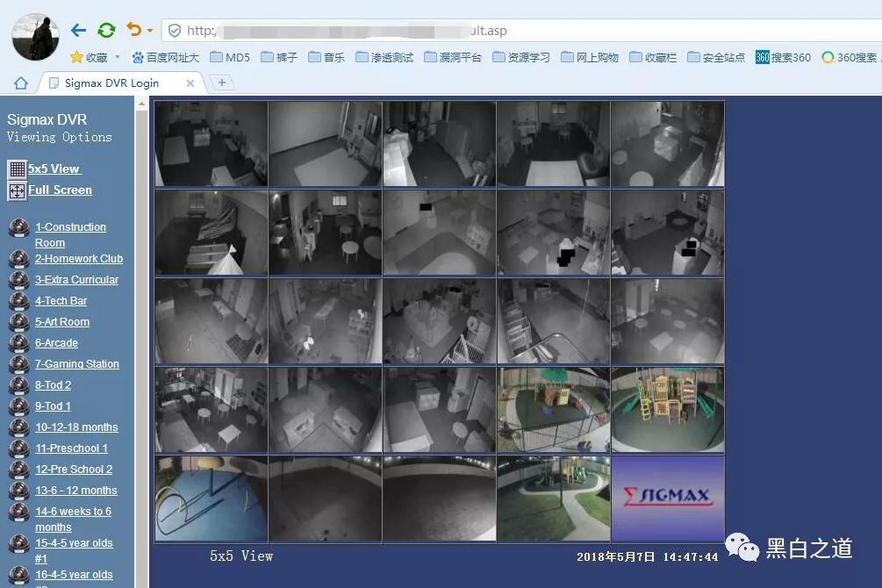882x588 pixels.
Task: Click camera icon for 8-Tod 2
Action: pyautogui.click(x=18, y=385)
